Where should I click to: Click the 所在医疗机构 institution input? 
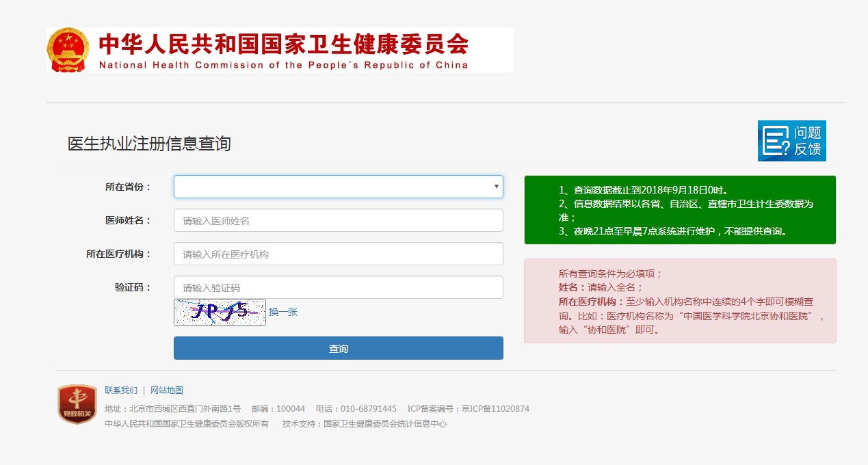pyautogui.click(x=338, y=253)
